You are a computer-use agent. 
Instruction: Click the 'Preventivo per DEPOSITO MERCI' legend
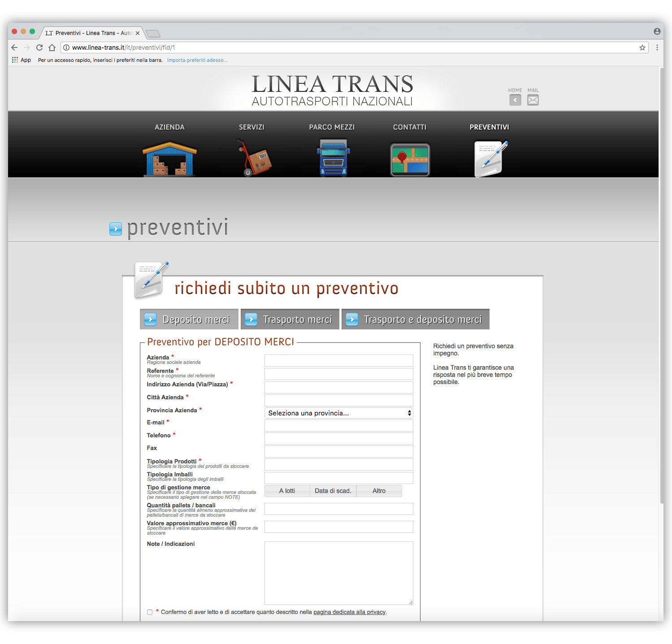click(x=221, y=342)
